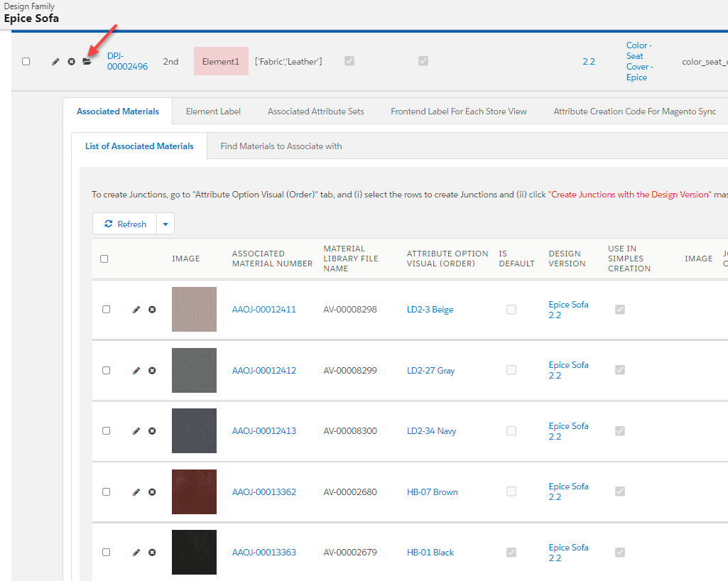Click the AV-00008298 file name cell
Viewport: 728px width, 581px height.
tap(350, 309)
